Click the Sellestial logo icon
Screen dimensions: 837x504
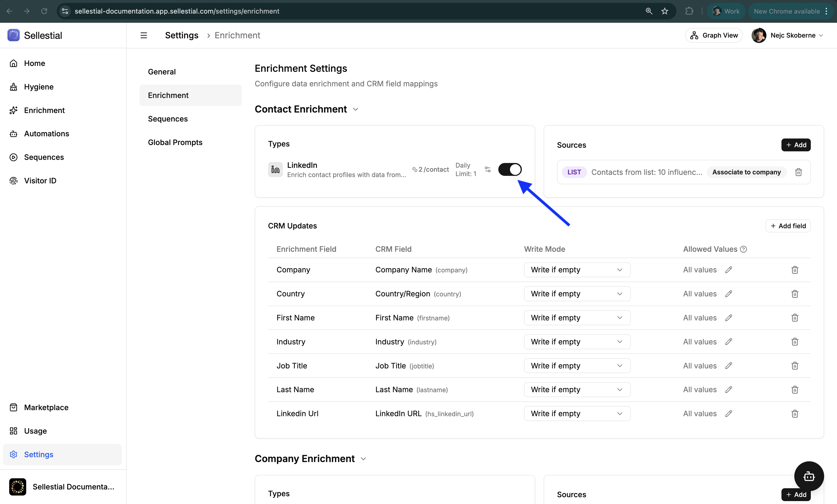13,35
